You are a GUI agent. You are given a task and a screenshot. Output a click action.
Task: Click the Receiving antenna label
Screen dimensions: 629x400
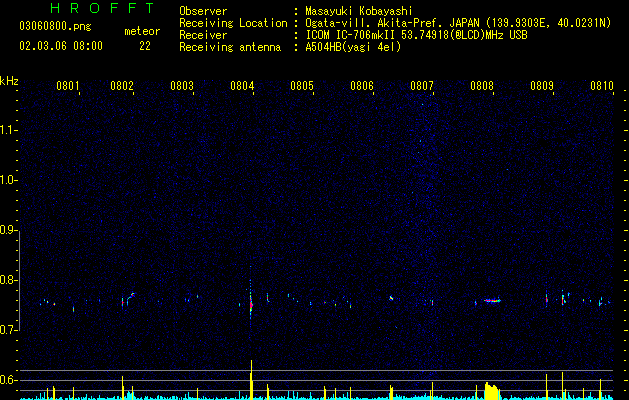230,47
